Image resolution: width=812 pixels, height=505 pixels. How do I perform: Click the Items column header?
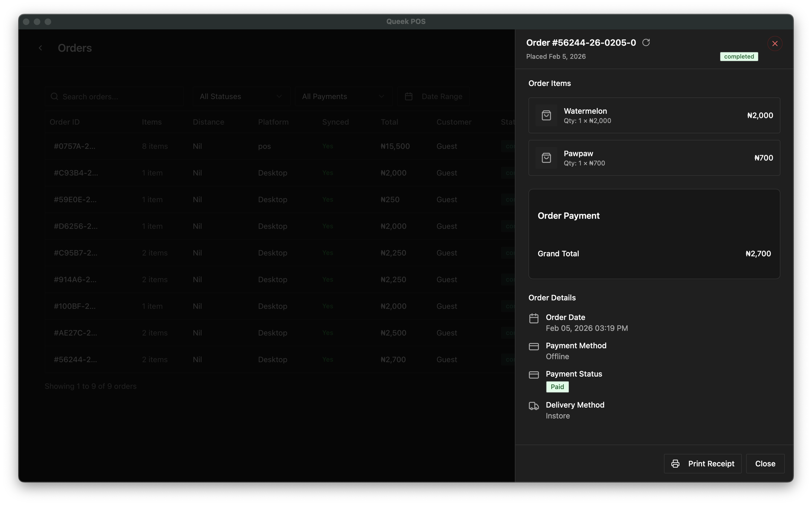tap(152, 122)
